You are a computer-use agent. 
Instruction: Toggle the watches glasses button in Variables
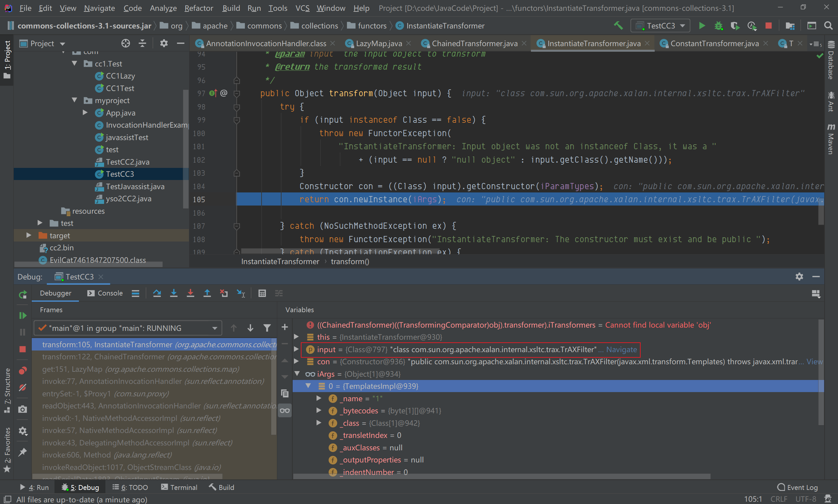285,411
